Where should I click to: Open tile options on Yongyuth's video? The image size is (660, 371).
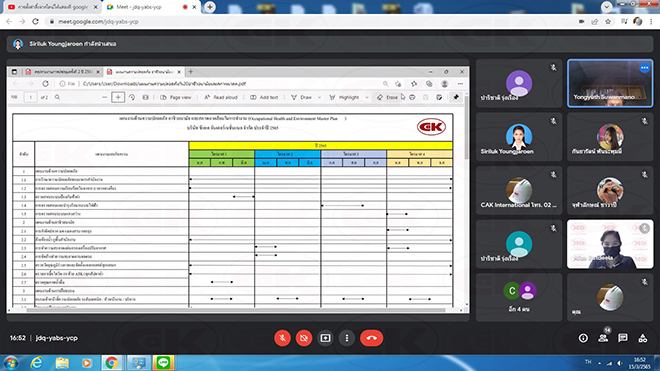(x=644, y=68)
